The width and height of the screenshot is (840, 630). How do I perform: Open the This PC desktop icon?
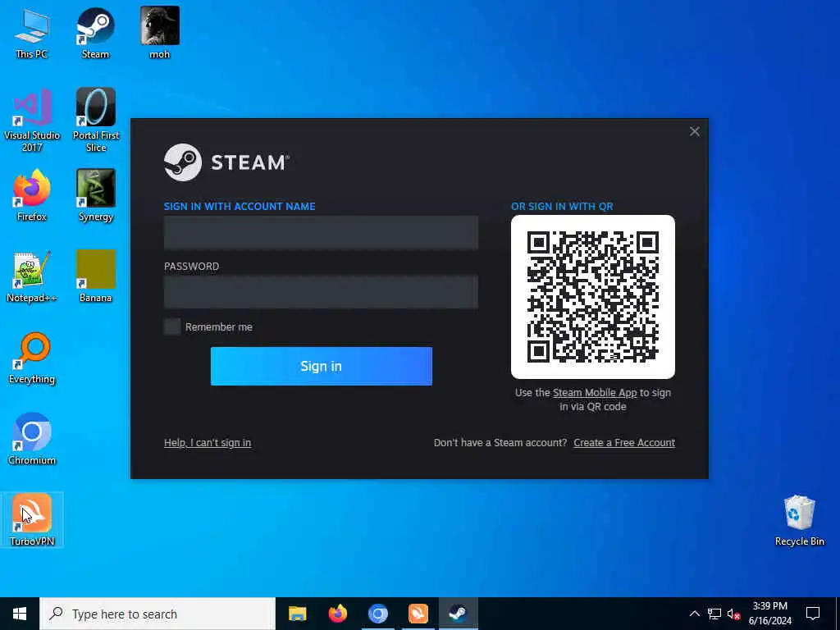[x=32, y=33]
